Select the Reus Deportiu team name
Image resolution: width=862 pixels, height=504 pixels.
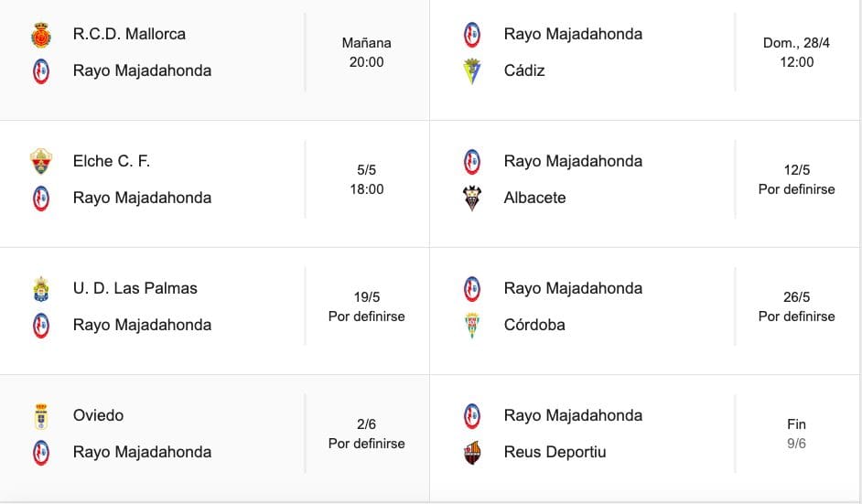[x=555, y=452]
